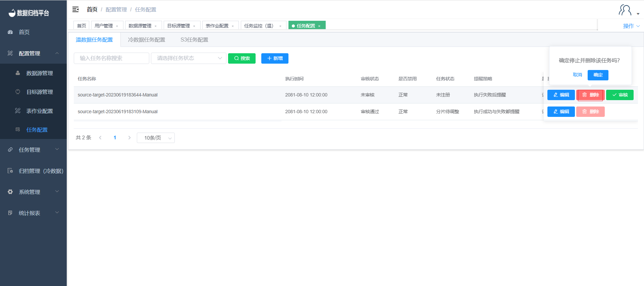Click the 首页 dashboard icon in sidebar
This screenshot has height=286, width=644.
10,32
